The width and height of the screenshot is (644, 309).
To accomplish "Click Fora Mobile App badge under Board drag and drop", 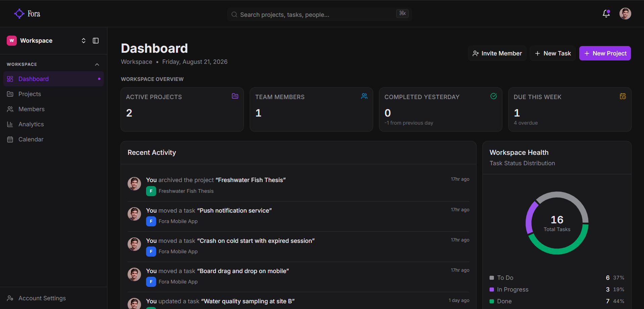I will point(151,282).
